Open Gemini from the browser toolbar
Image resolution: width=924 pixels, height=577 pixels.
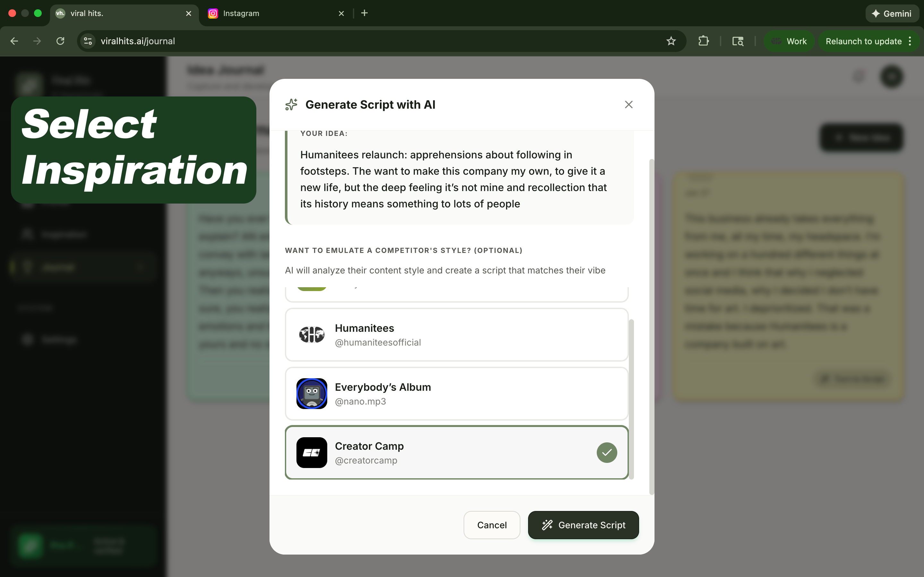point(892,13)
